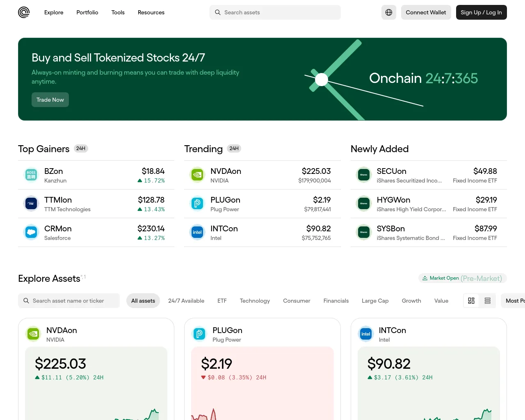Focus the Search assets field

pyautogui.click(x=275, y=12)
